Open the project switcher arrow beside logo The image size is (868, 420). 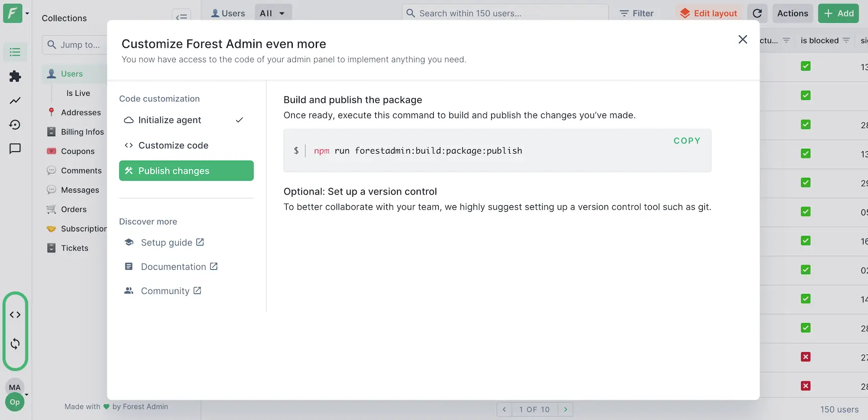[27, 14]
